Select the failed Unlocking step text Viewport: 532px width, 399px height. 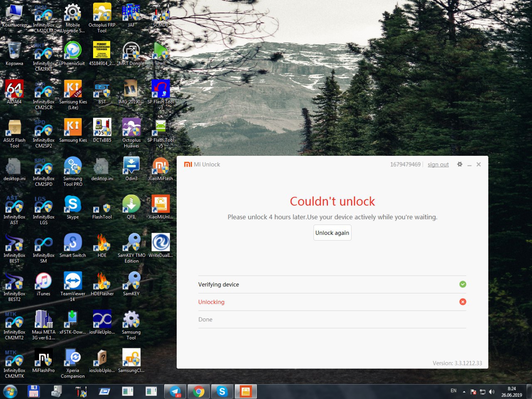pos(211,302)
